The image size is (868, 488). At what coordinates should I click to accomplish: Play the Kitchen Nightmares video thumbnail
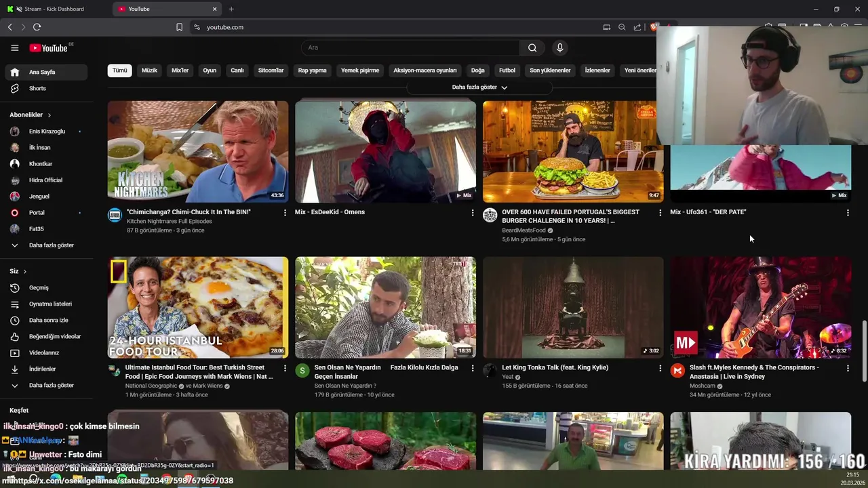click(x=198, y=152)
